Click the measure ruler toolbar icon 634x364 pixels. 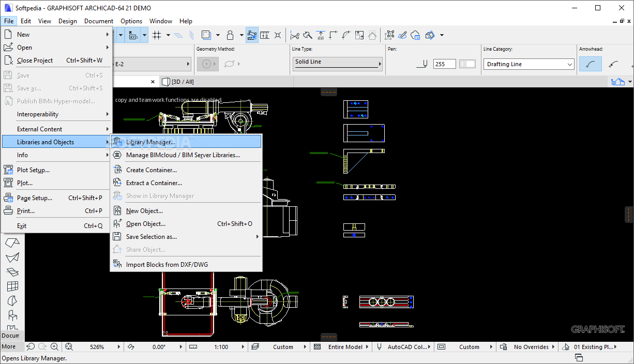[265, 35]
